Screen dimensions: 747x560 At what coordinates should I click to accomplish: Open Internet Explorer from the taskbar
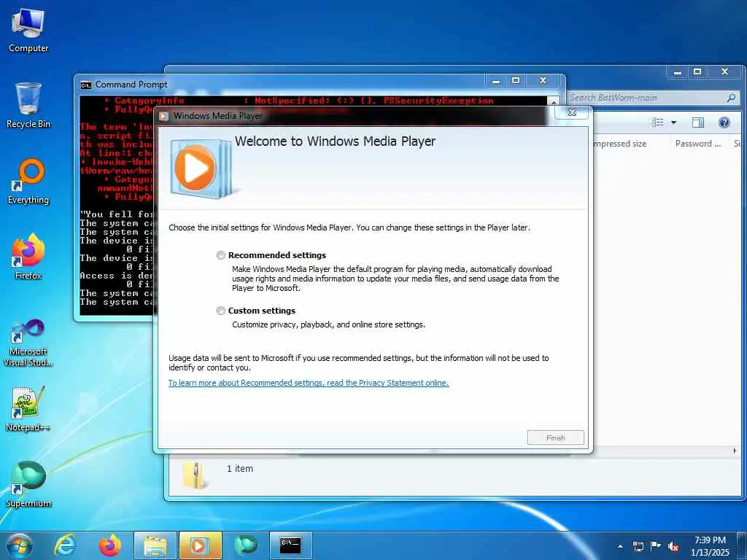[x=65, y=545]
